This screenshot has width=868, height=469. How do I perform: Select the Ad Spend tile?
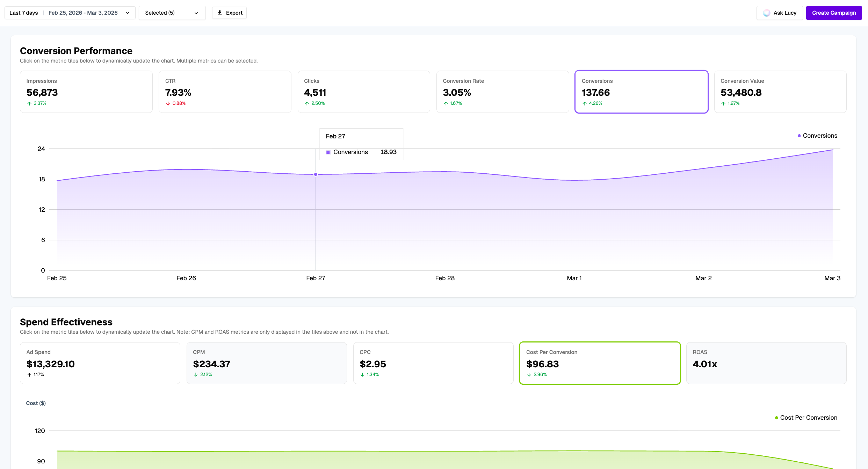100,363
